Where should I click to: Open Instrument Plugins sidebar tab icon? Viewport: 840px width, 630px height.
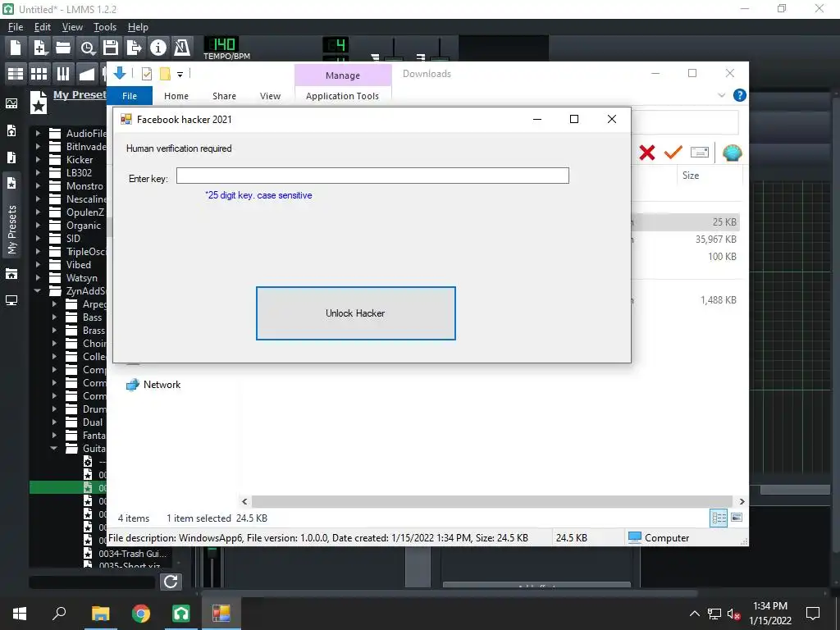click(11, 103)
